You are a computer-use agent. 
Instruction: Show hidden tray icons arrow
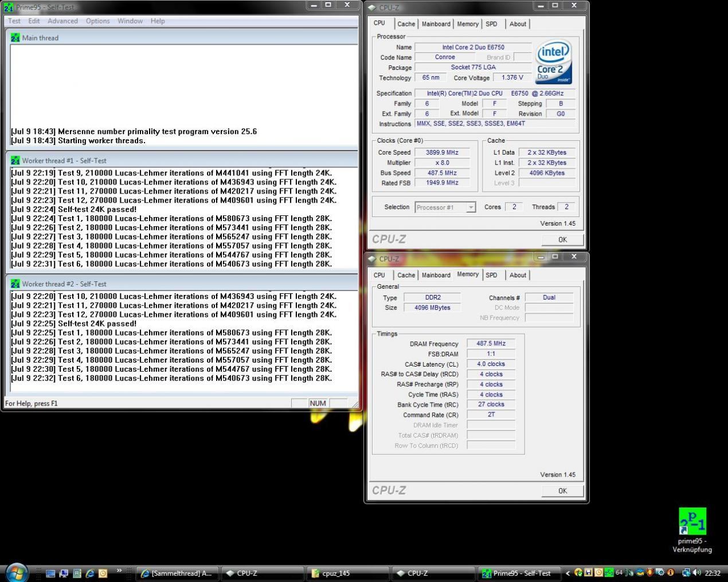[568, 573]
